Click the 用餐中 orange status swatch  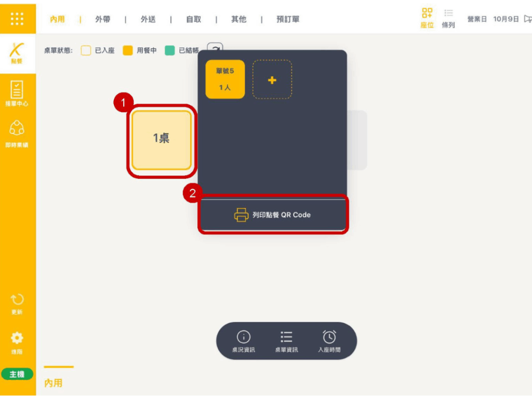click(128, 50)
